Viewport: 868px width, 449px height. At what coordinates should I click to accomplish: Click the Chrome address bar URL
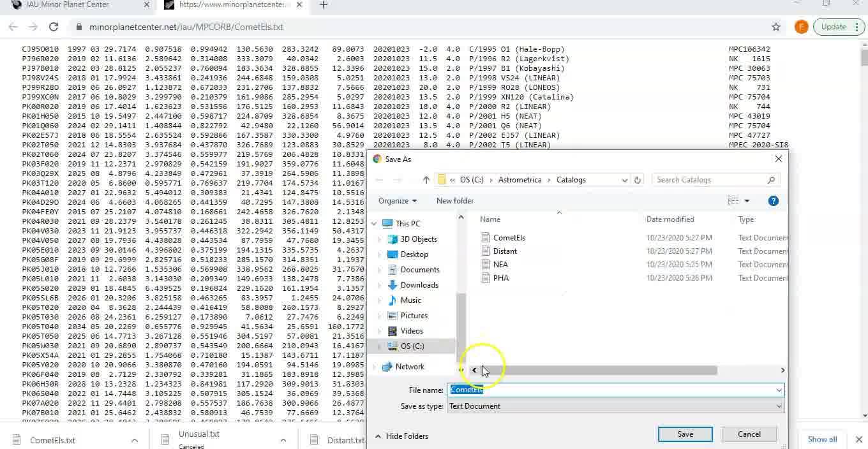click(x=186, y=27)
